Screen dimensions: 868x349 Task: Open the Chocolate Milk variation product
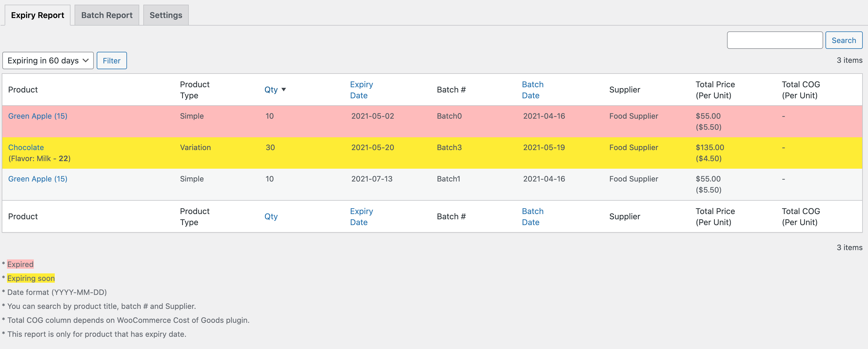click(x=26, y=147)
